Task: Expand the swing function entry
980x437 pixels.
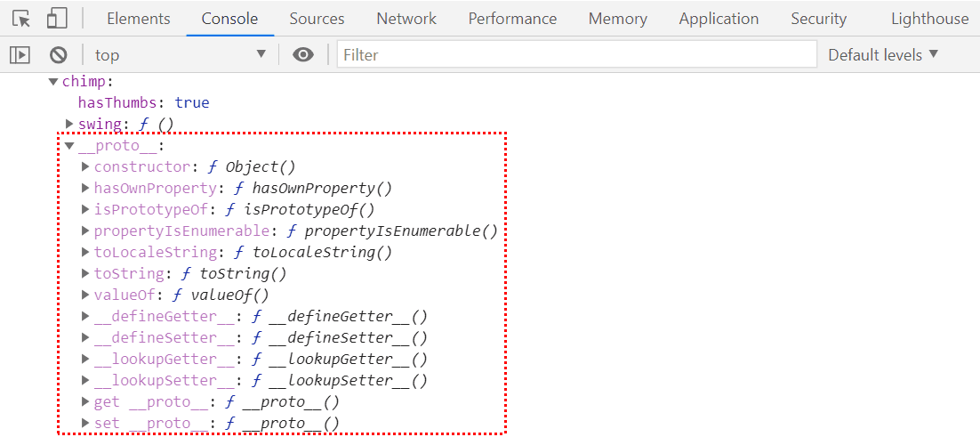Action: click(x=69, y=124)
